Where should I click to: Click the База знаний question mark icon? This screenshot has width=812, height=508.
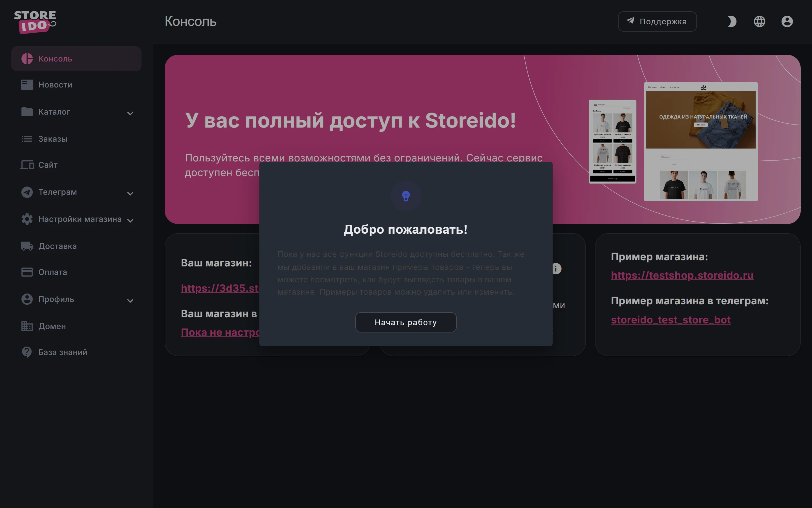(27, 352)
